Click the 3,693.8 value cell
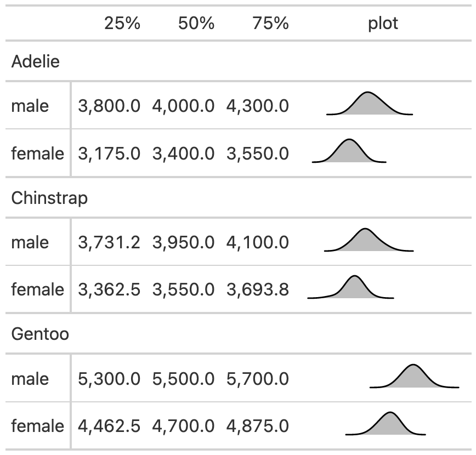The width and height of the screenshot is (476, 455). [x=257, y=289]
